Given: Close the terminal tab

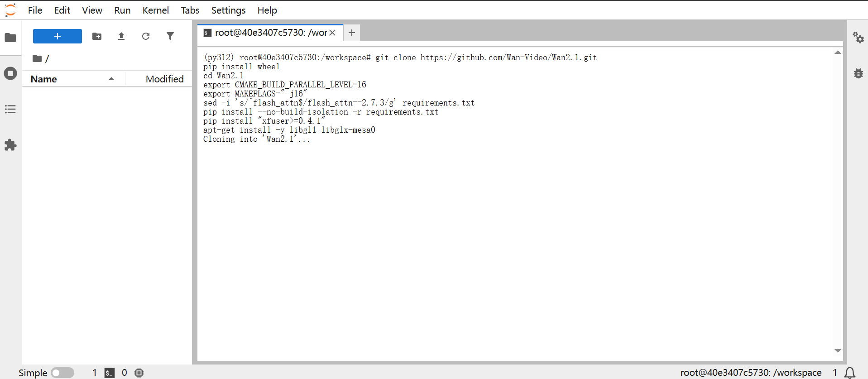Looking at the screenshot, I should [332, 33].
